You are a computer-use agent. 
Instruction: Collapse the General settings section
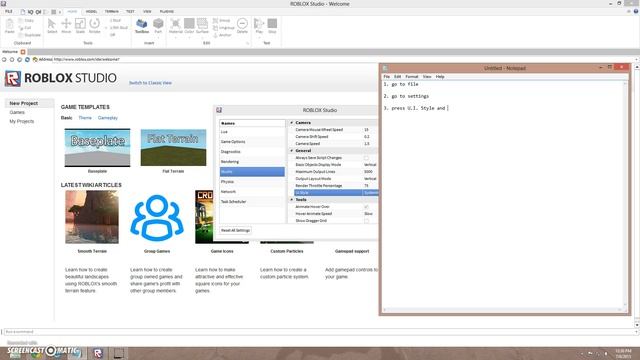tap(291, 151)
